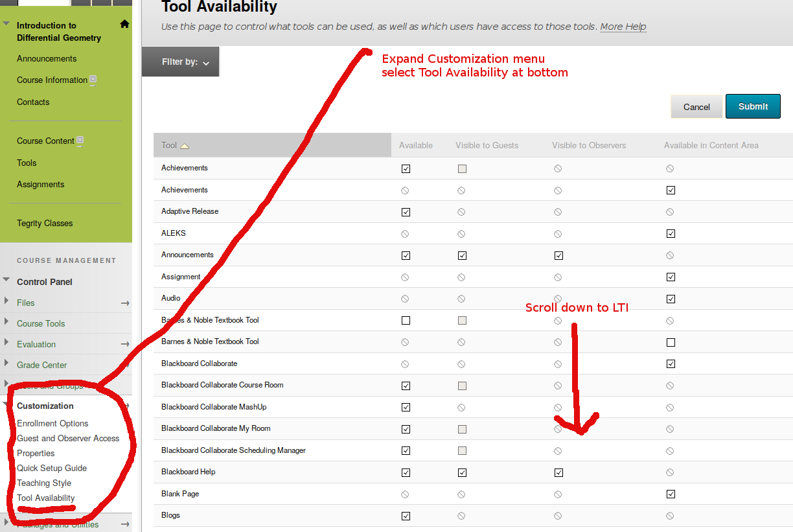Collapse the Control Panel section
This screenshot has width=793, height=532.
point(6,281)
